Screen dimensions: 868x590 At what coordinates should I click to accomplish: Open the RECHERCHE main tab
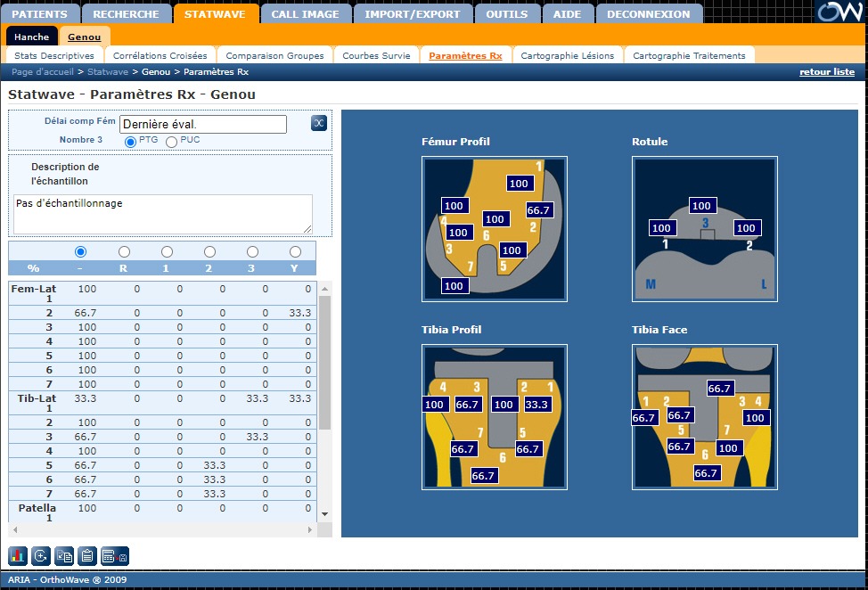pyautogui.click(x=127, y=14)
